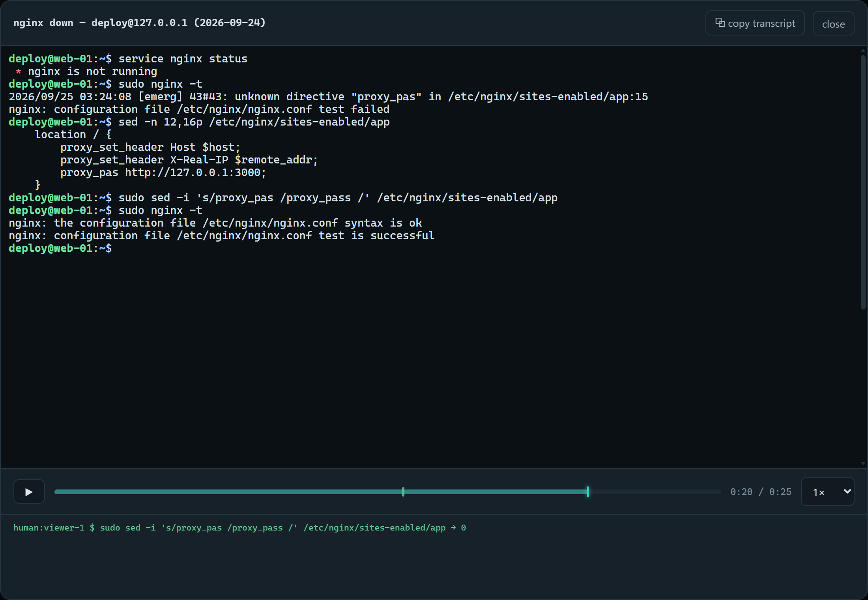Click the 'sed -n 12,16p' command line
868x600 pixels.
tap(199, 122)
